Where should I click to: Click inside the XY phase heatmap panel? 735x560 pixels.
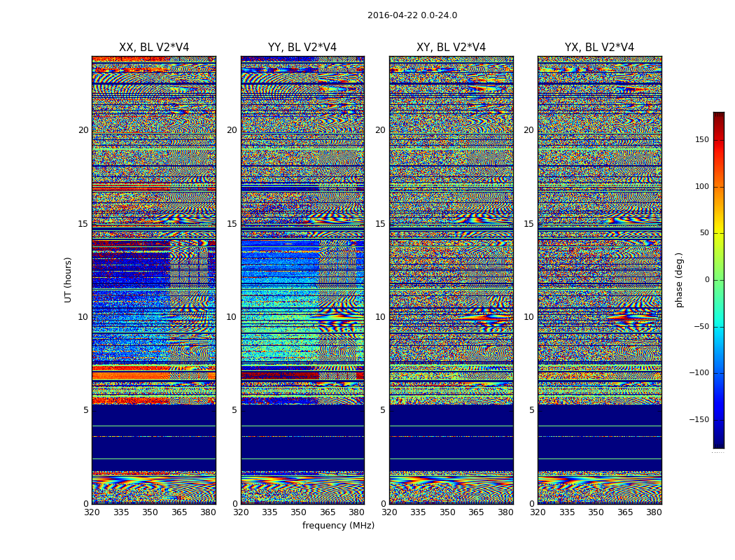pos(451,280)
